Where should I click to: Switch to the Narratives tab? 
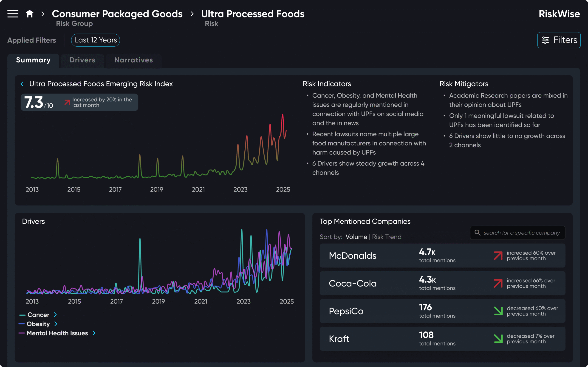133,60
